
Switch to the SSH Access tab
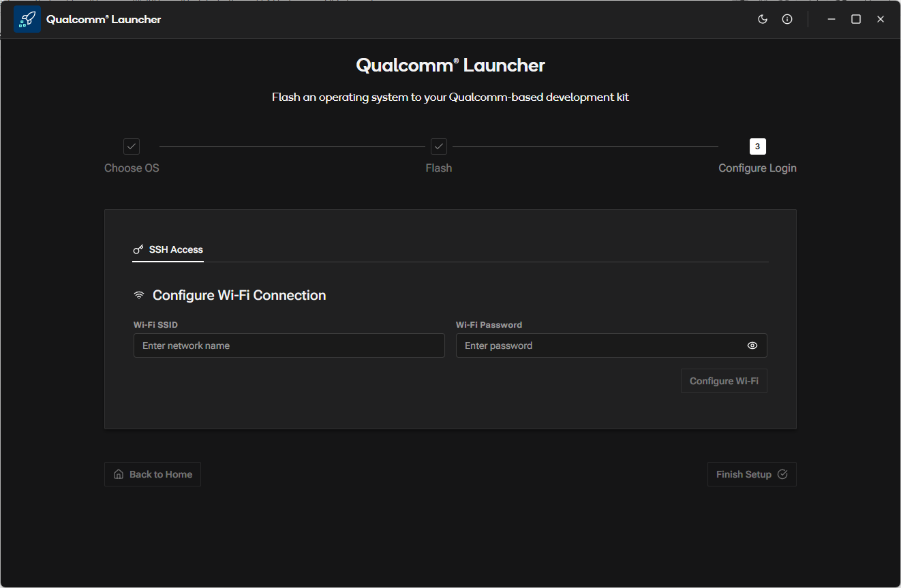point(175,249)
